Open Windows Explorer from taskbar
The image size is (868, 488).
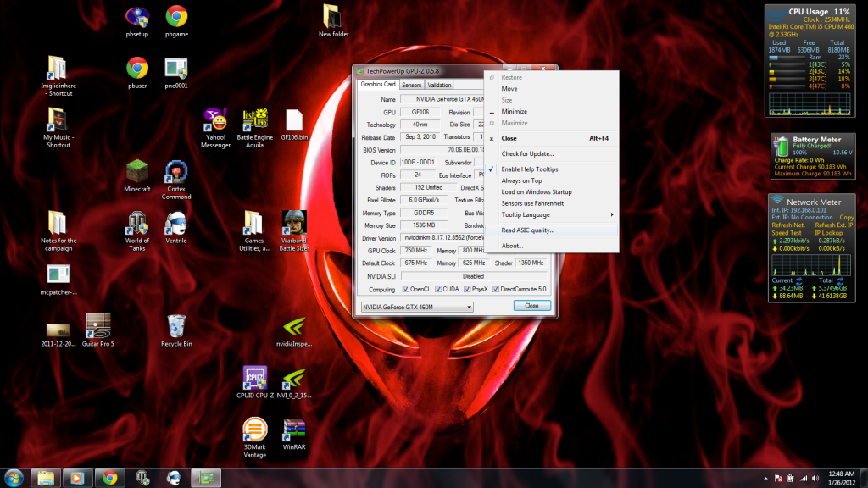[46, 478]
